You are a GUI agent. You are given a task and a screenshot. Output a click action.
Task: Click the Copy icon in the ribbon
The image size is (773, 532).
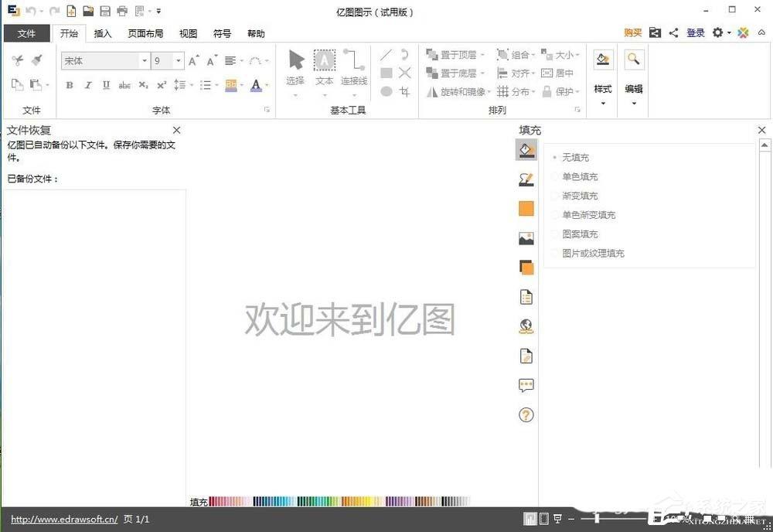(17, 84)
